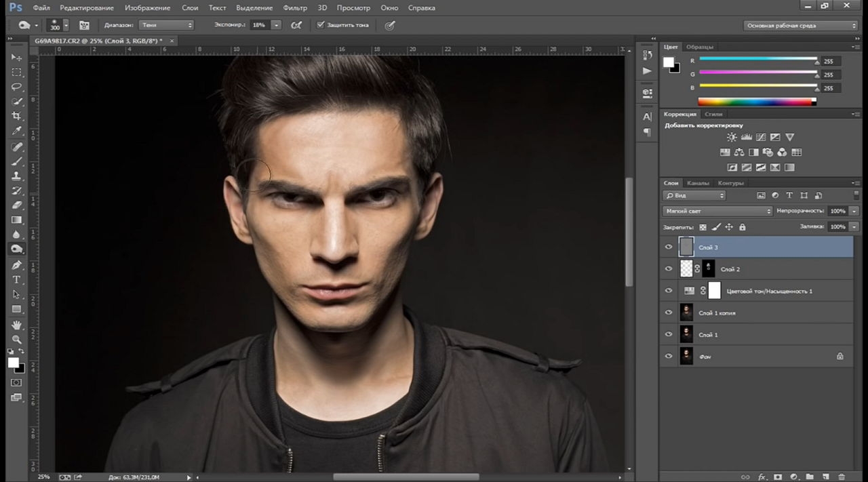Select the Healing Brush tool
The width and height of the screenshot is (868, 482).
coord(16,147)
